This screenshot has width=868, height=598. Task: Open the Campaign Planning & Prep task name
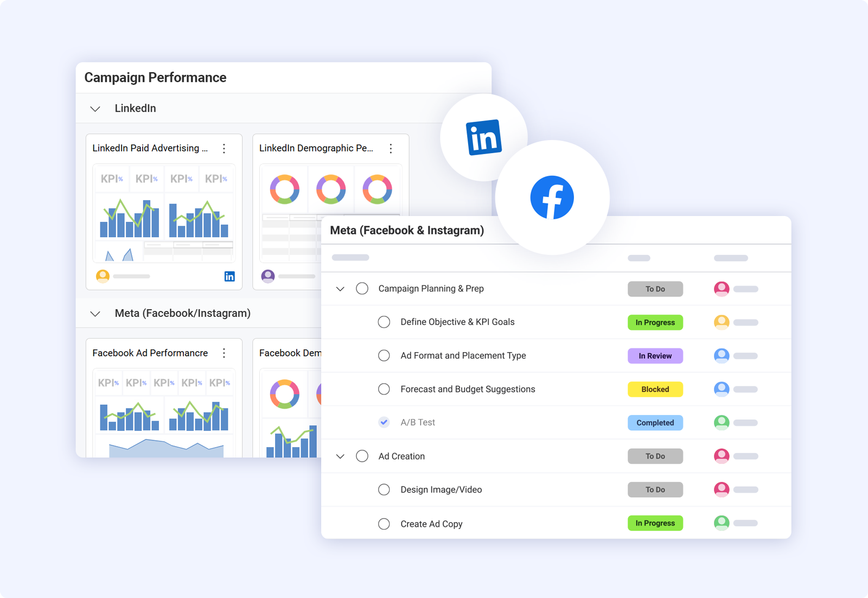431,289
